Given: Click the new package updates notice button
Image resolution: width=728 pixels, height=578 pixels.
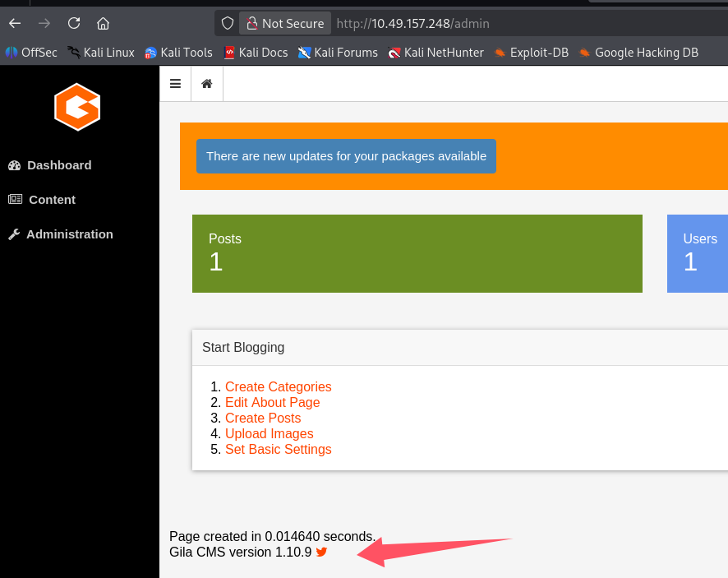Looking at the screenshot, I should (346, 156).
